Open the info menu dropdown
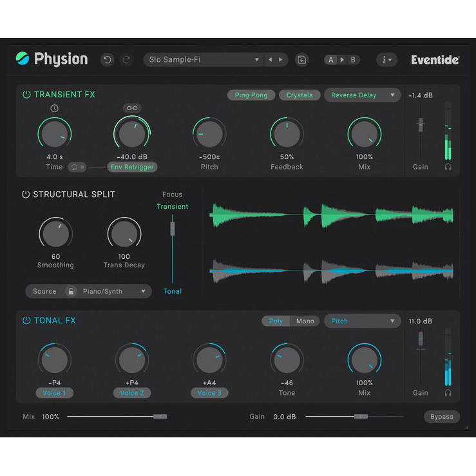 coord(386,59)
